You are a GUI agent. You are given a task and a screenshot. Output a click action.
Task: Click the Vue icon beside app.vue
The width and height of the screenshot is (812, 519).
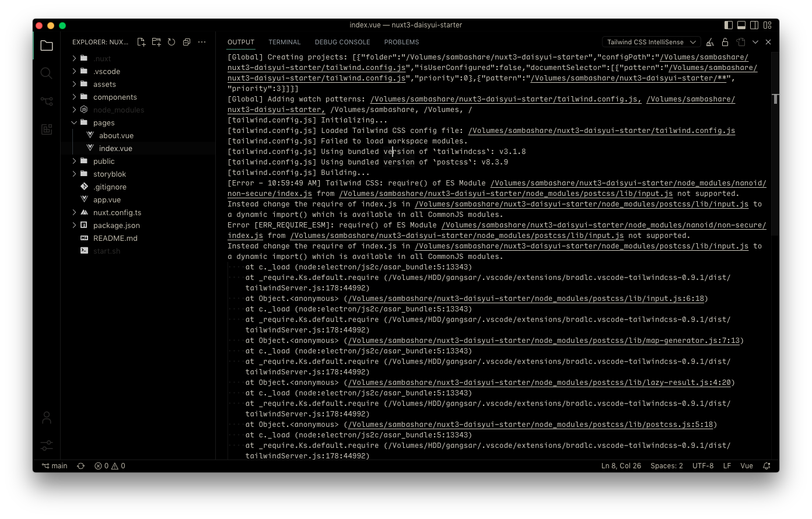(84, 199)
